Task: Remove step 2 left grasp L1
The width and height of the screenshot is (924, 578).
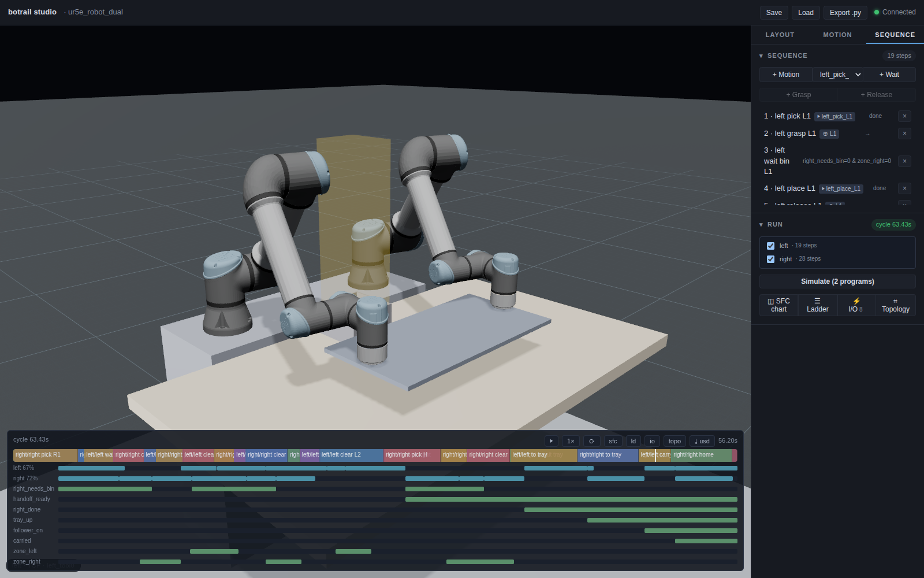Action: tap(904, 134)
